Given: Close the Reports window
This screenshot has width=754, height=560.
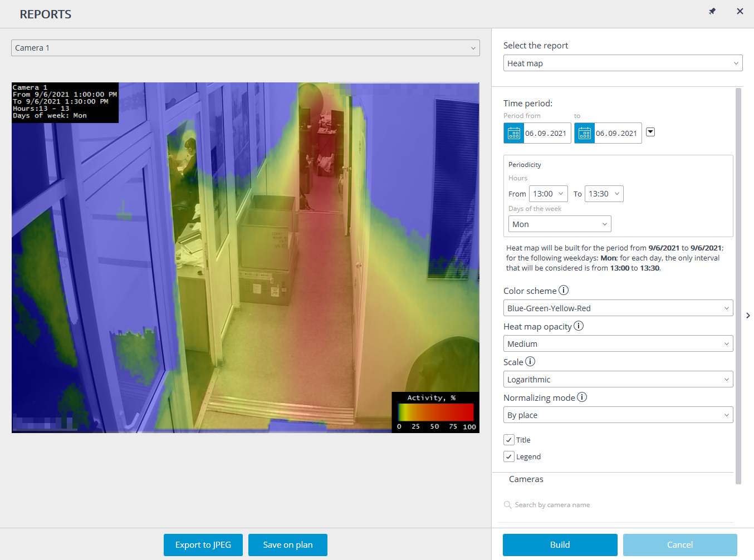Looking at the screenshot, I should 740,11.
